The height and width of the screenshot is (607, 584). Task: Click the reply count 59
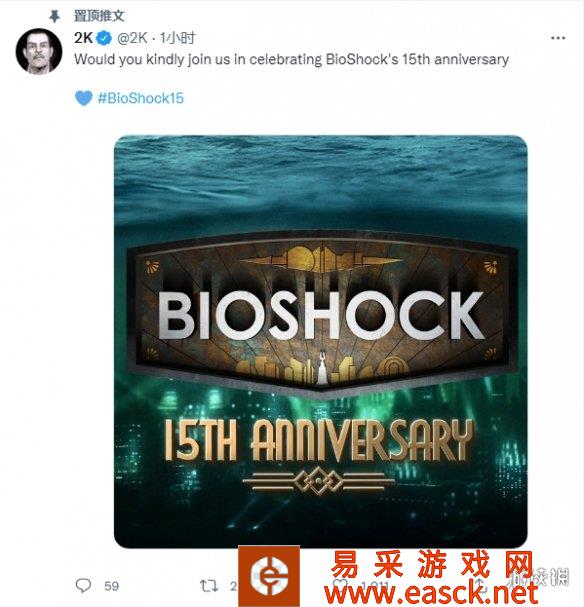(111, 586)
